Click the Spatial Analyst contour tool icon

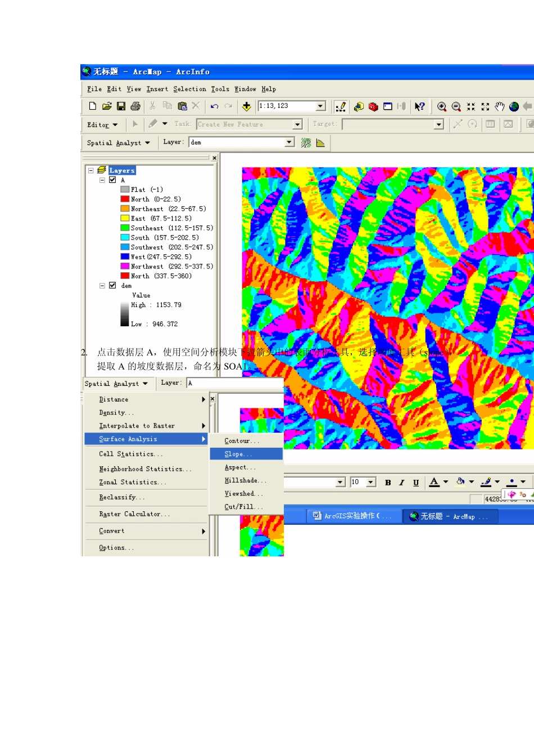coord(306,143)
